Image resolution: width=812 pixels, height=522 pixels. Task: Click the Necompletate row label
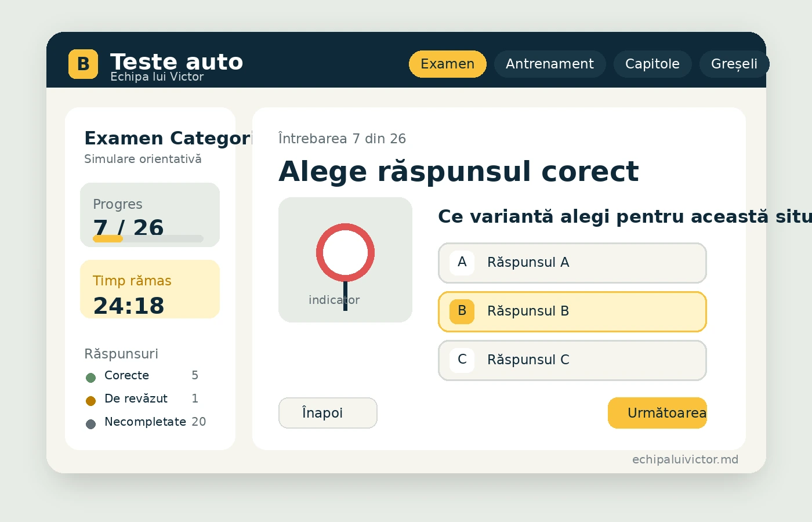pos(145,422)
